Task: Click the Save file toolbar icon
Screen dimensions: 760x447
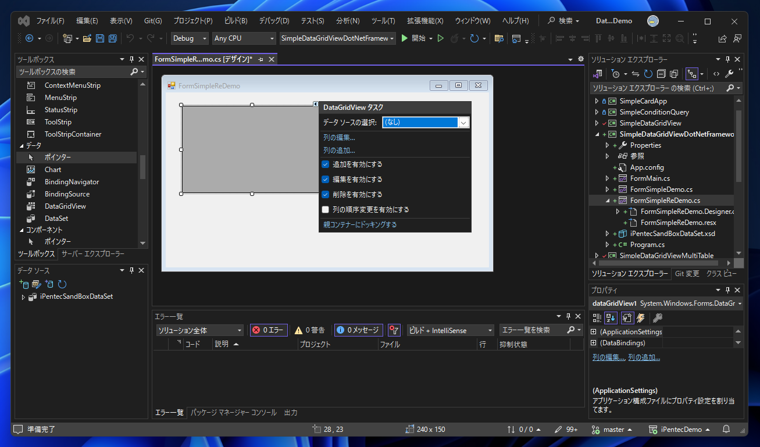Action: 100,38
